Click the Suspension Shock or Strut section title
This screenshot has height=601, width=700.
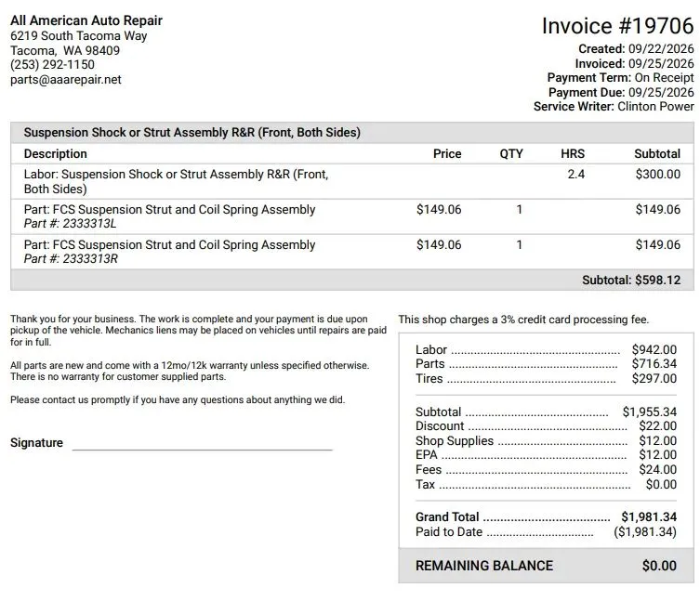click(192, 133)
